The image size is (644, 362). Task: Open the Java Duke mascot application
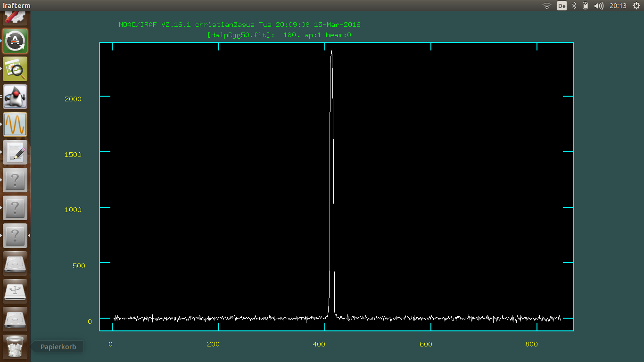pyautogui.click(x=15, y=97)
